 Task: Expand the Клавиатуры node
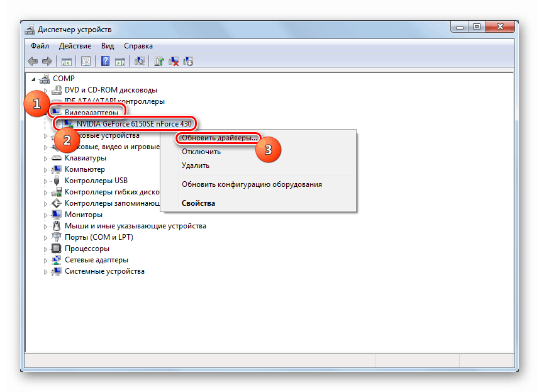coord(45,159)
